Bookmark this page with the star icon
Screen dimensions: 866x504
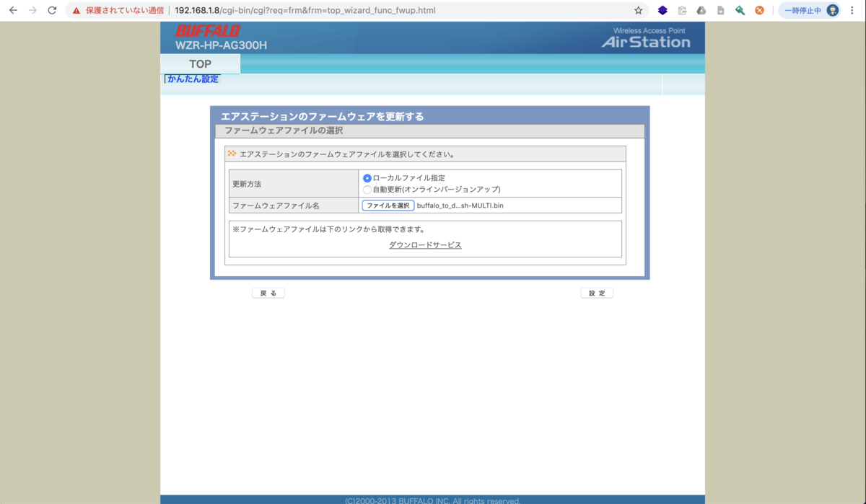tap(638, 11)
